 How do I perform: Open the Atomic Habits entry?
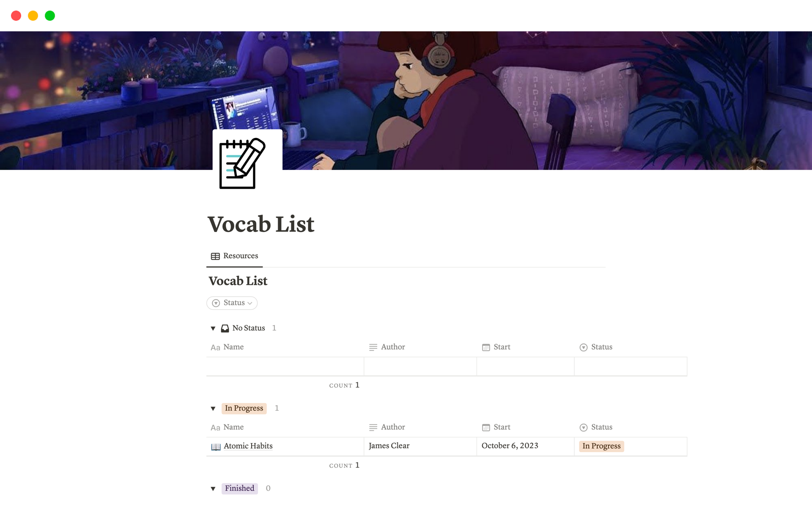pos(248,446)
